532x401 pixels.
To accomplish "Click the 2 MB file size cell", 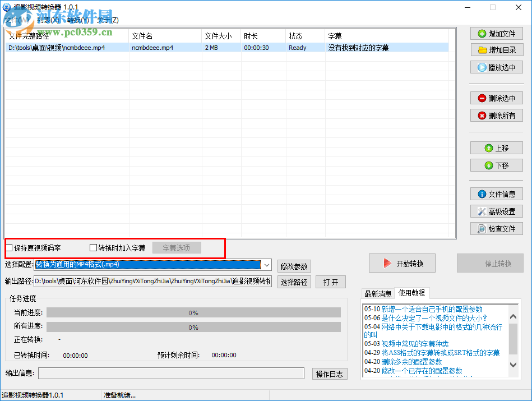I will click(211, 48).
